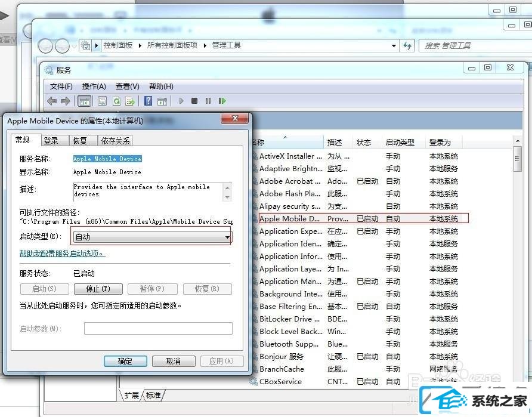
Task: Select the Application Expe... service row
Action: click(356, 231)
